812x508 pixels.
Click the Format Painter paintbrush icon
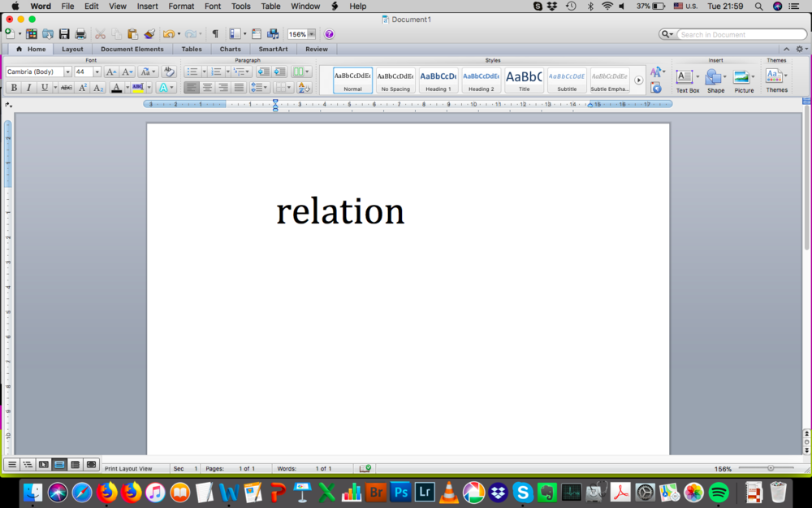tap(149, 34)
